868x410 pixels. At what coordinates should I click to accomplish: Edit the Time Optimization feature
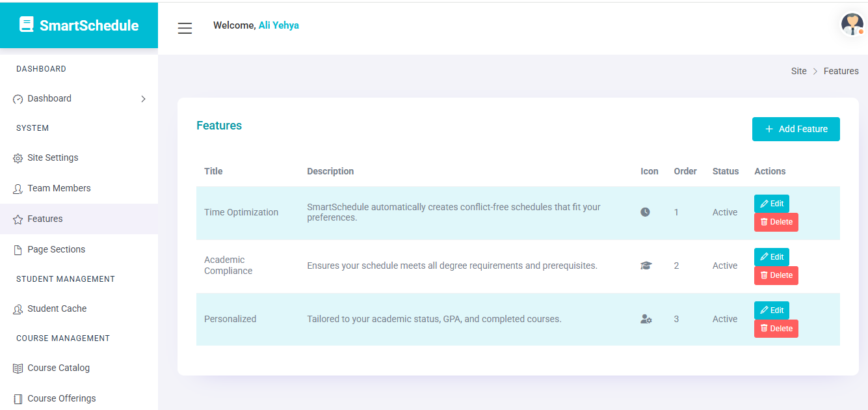771,204
